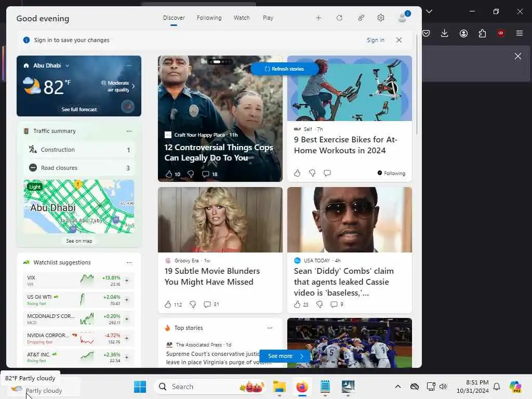Open the Construction traffic row
Image resolution: width=532 pixels, height=399 pixels.
pyautogui.click(x=79, y=150)
